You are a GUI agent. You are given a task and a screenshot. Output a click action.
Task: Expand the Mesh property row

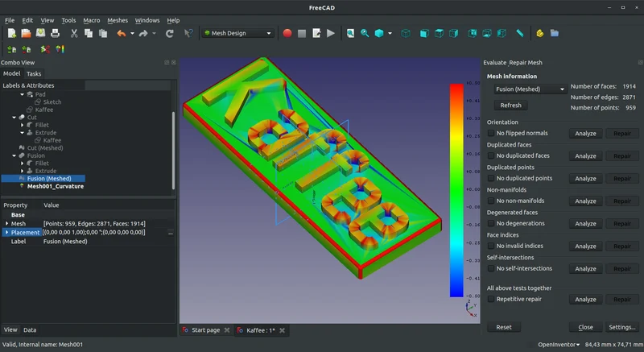[x=6, y=224]
